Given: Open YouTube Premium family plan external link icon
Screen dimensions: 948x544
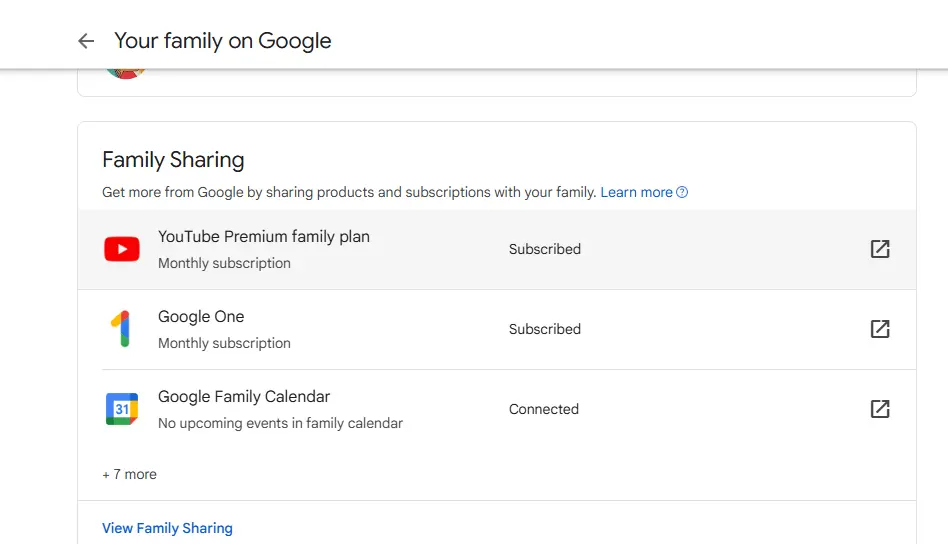Looking at the screenshot, I should [880, 249].
